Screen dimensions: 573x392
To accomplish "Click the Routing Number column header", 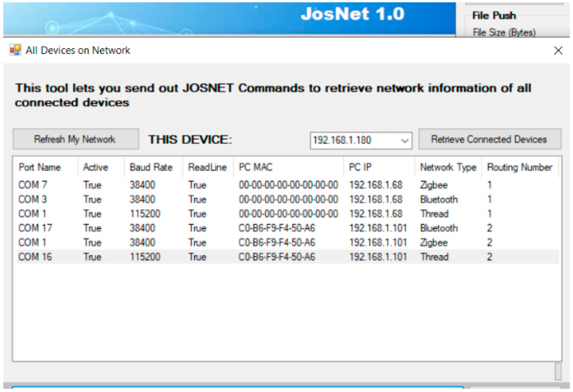I will [x=520, y=167].
